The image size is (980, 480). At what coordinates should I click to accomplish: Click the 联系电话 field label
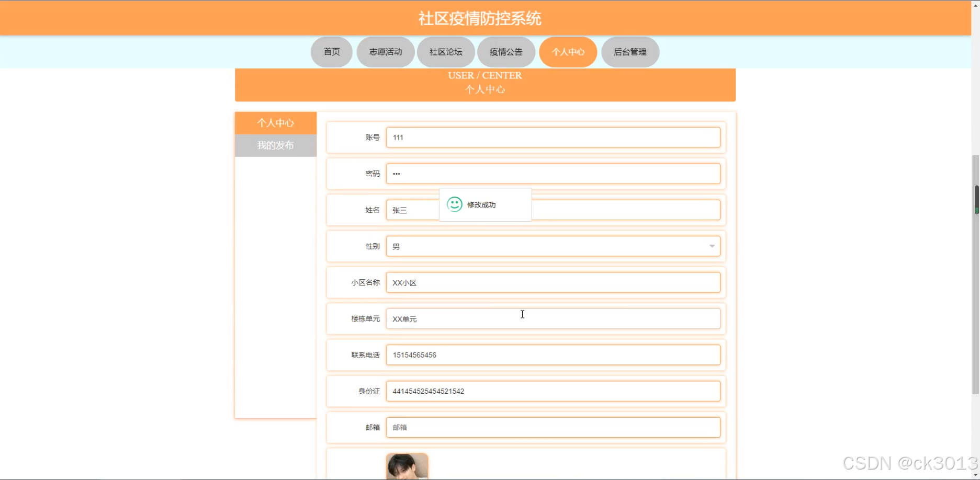coord(365,355)
